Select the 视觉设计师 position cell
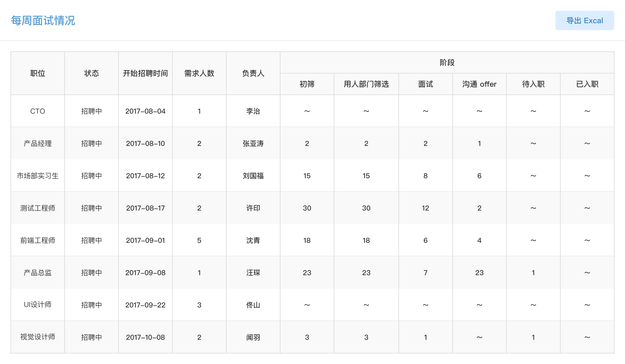This screenshot has width=625, height=364. pos(38,337)
